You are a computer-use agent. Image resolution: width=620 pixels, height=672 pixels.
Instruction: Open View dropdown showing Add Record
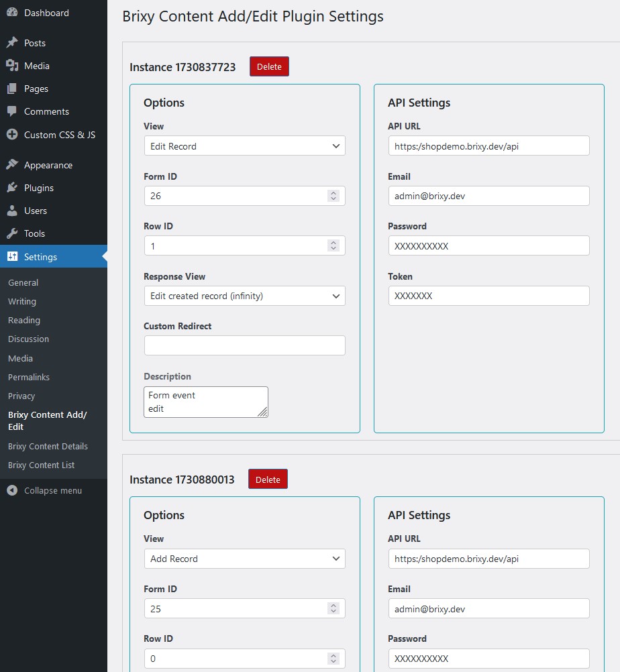pyautogui.click(x=244, y=559)
